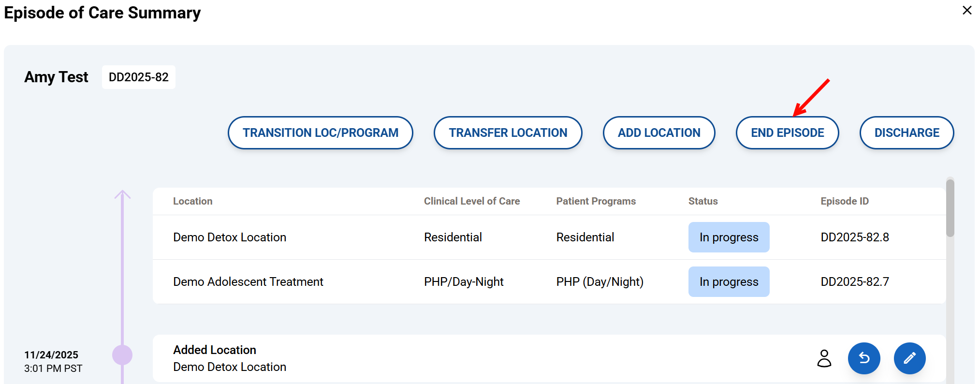Select the Demo Adolescent Treatment row
The image size is (980, 384).
click(x=248, y=282)
